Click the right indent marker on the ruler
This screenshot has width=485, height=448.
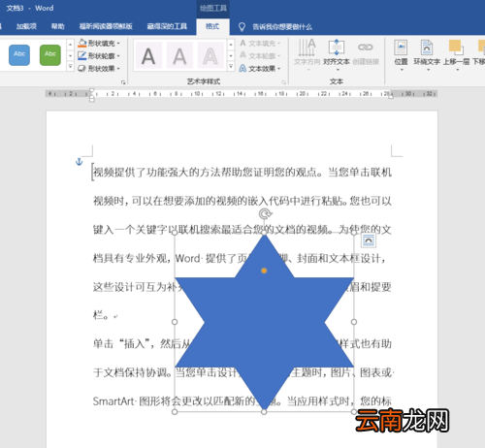[x=391, y=96]
